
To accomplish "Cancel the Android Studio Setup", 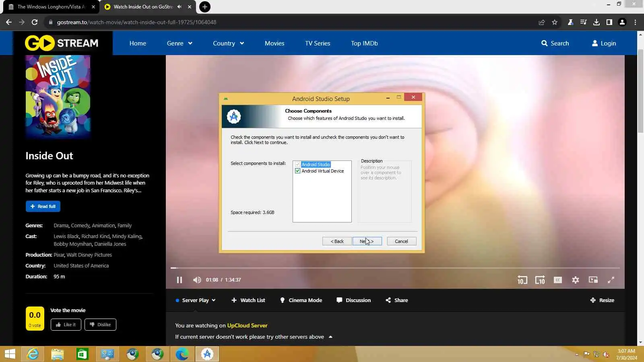I will [x=402, y=241].
